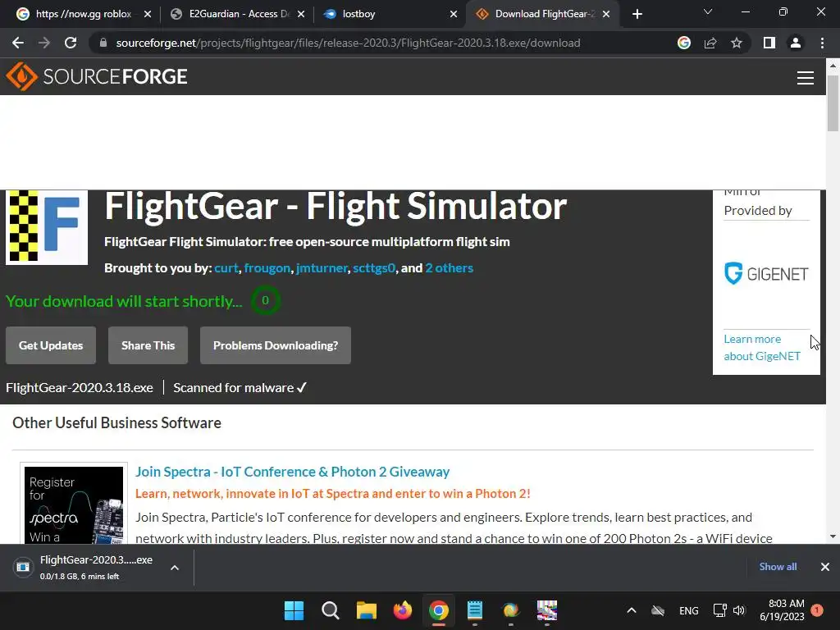Image resolution: width=840 pixels, height=630 pixels.
Task: Open the Chrome three-dot menu
Action: tap(822, 43)
